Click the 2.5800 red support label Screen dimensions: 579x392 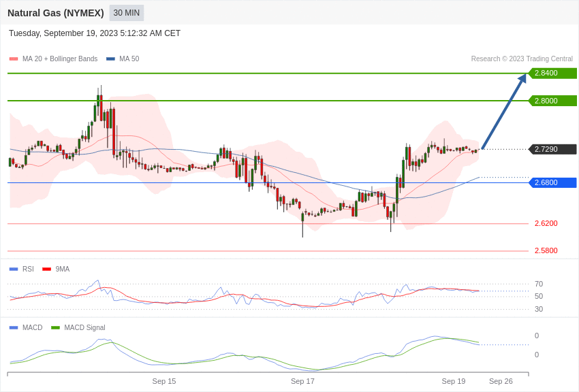coord(546,250)
